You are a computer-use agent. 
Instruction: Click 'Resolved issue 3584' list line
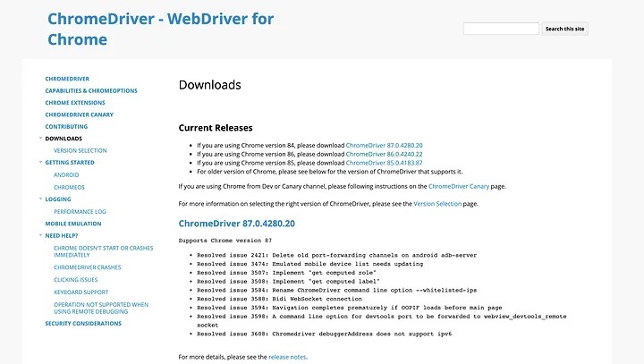(337, 291)
